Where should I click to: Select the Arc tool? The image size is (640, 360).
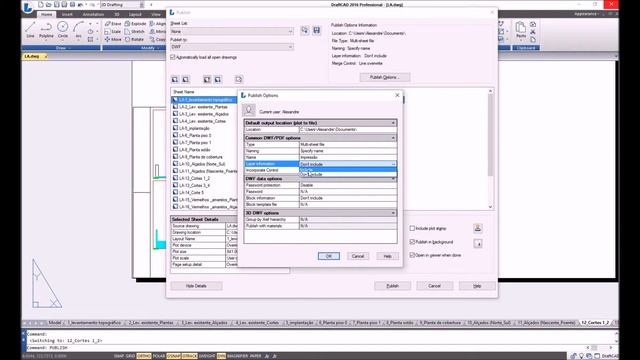pos(78,30)
